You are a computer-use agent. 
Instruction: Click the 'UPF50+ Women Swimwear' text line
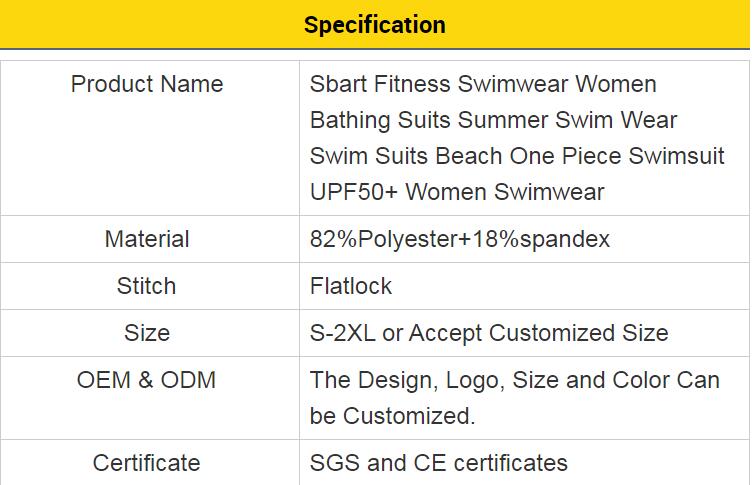tap(457, 192)
